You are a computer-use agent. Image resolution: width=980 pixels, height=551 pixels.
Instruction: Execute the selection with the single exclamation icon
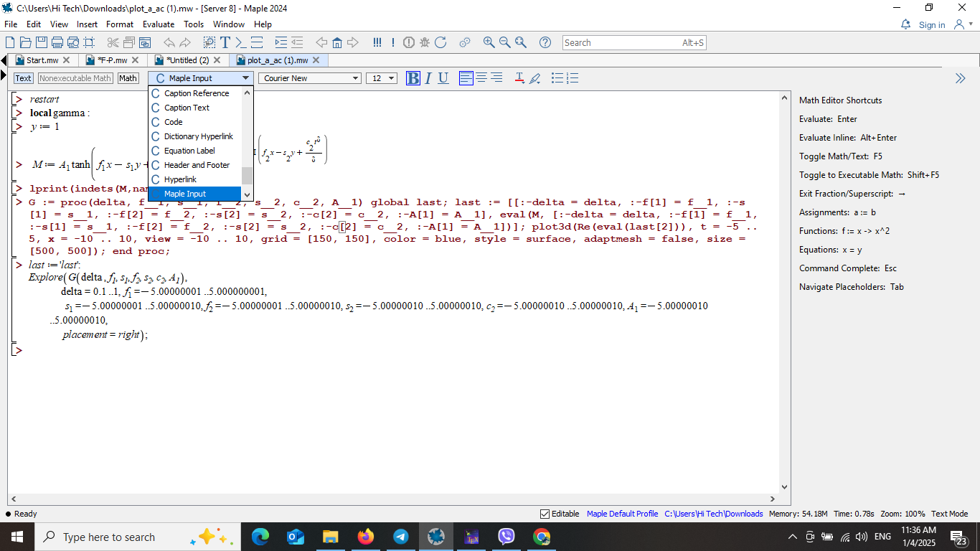[393, 42]
